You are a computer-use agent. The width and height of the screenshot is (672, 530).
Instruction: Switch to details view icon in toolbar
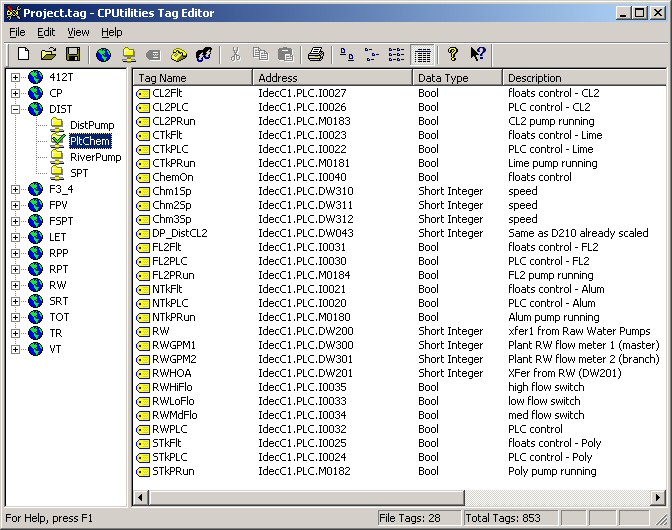coord(422,54)
